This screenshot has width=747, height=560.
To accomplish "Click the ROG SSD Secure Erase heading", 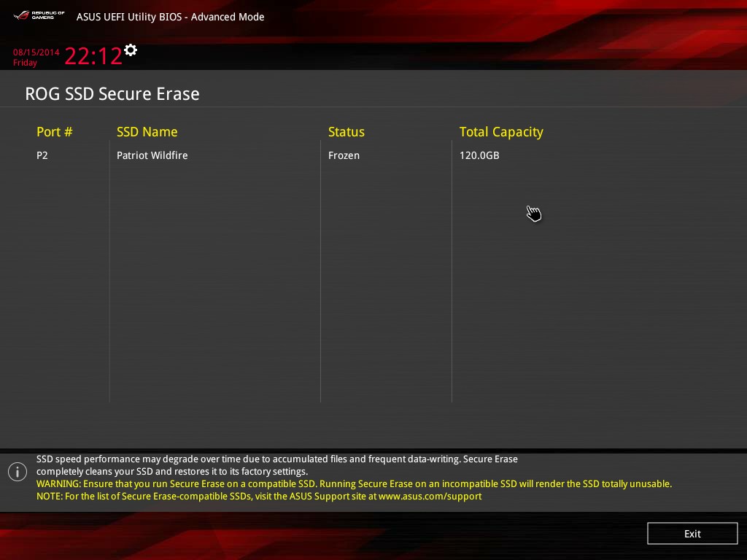I will 112,94.
